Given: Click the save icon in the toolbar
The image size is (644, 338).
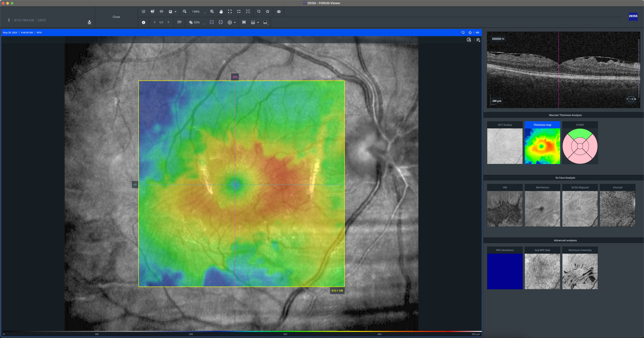Looking at the screenshot, I should (x=143, y=11).
